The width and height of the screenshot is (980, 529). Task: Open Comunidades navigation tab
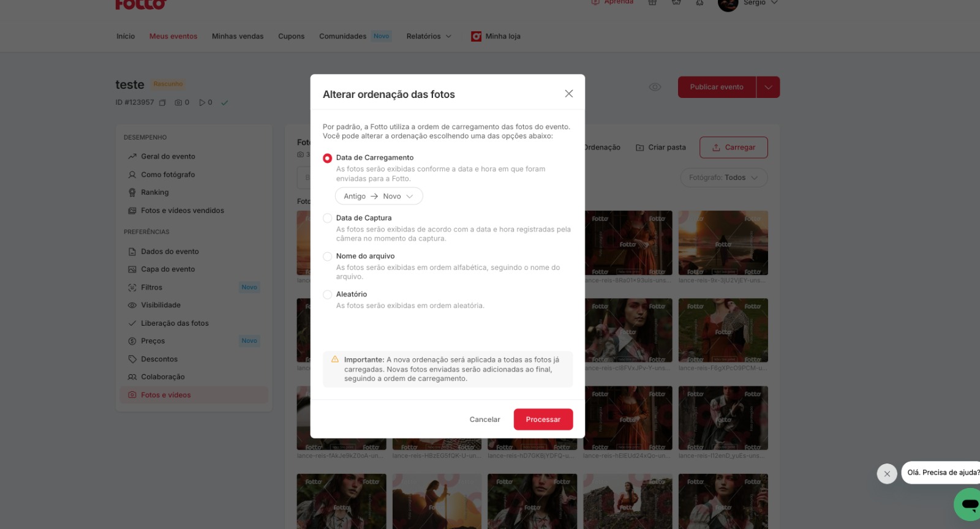(x=342, y=37)
